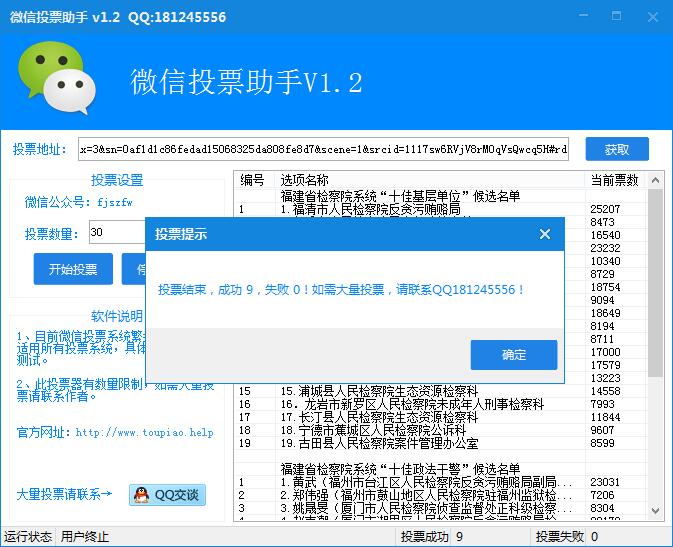This screenshot has height=547, width=673.
Task: Maximize the 微信投票助手 window
Action: pyautogui.click(x=616, y=16)
